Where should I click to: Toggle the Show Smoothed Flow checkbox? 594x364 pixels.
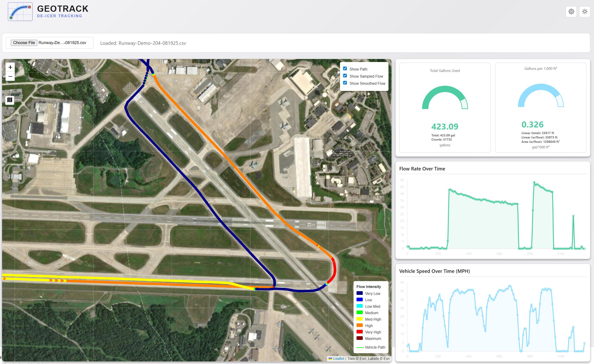(x=345, y=83)
